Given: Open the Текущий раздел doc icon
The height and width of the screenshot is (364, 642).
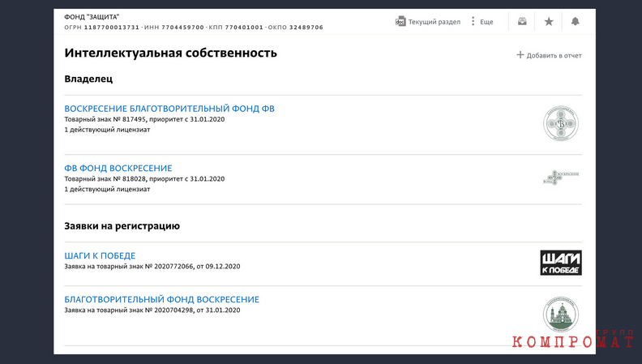Looking at the screenshot, I should click(x=400, y=22).
